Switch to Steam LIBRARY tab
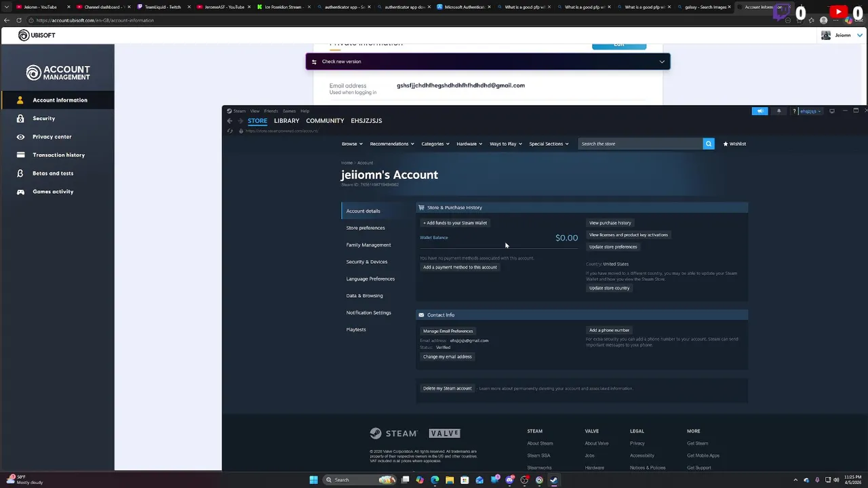This screenshot has height=488, width=868. pyautogui.click(x=286, y=121)
